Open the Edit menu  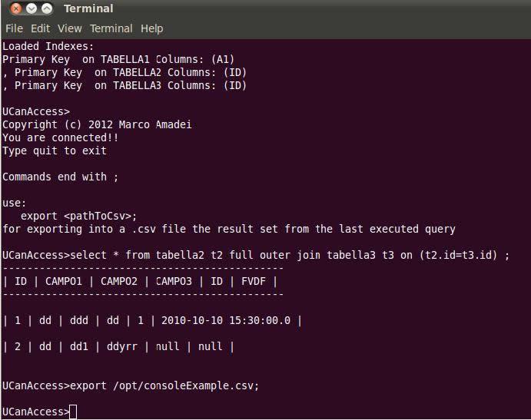pos(40,28)
